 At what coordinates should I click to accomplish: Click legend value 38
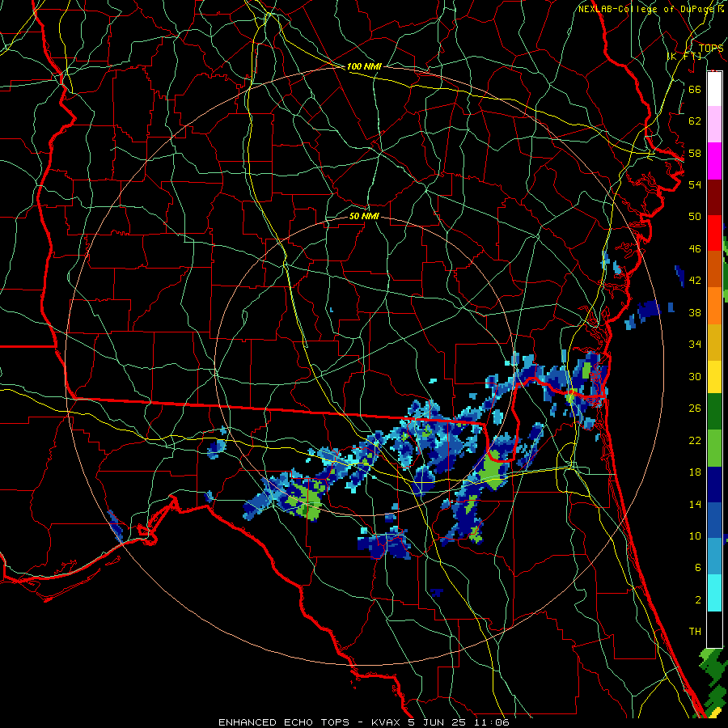coord(695,312)
